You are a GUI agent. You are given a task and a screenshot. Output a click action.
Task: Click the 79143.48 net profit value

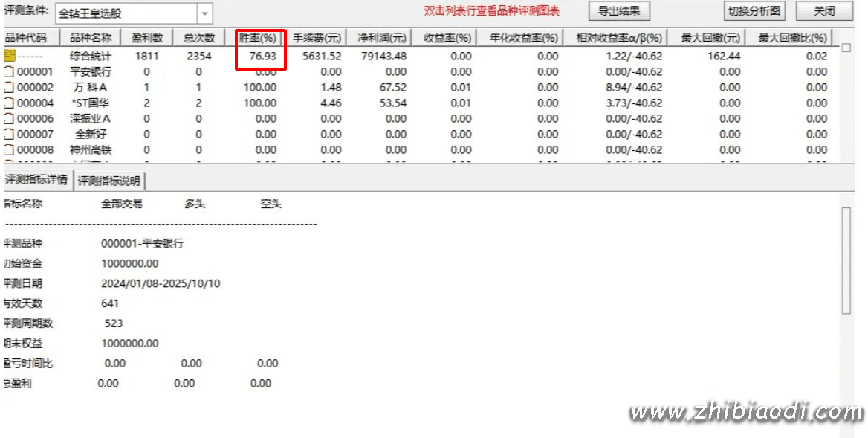pos(383,56)
